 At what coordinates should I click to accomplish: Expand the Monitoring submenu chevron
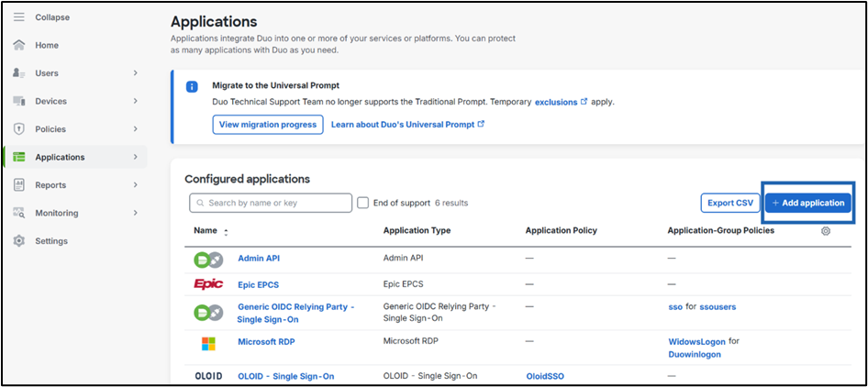pyautogui.click(x=135, y=213)
